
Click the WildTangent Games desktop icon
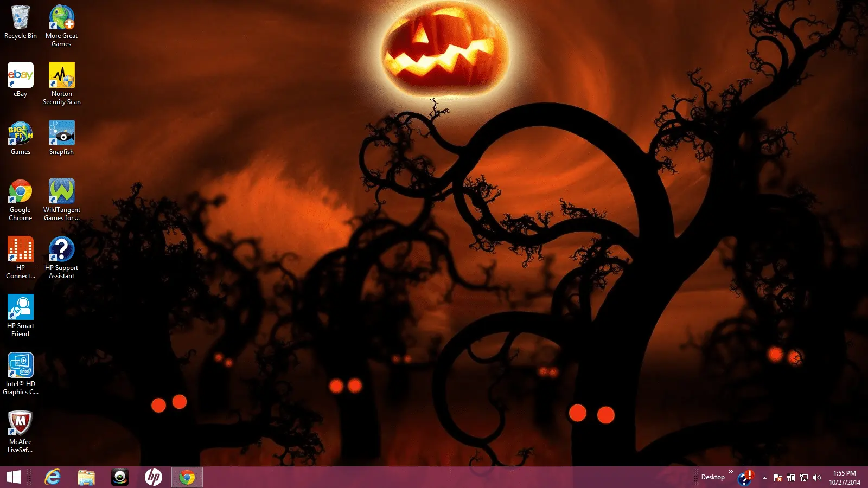[x=61, y=200]
